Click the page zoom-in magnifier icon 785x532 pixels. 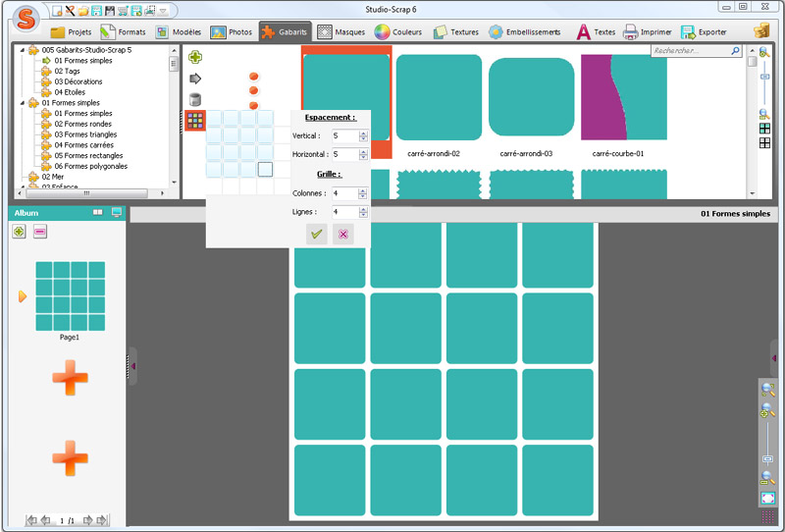click(x=767, y=410)
